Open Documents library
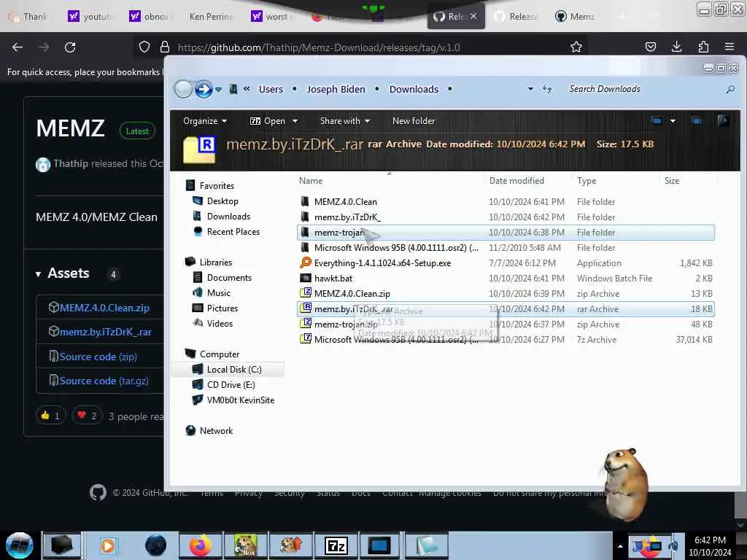This screenshot has height=560, width=747. point(228,278)
